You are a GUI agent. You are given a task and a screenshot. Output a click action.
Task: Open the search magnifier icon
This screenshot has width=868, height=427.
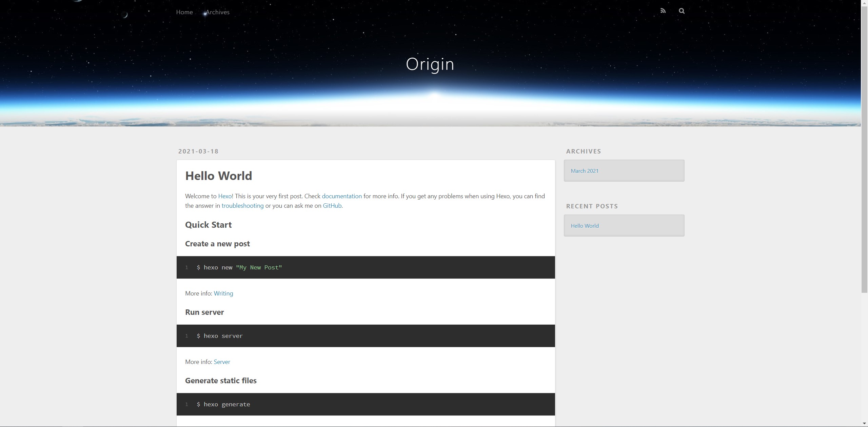682,11
